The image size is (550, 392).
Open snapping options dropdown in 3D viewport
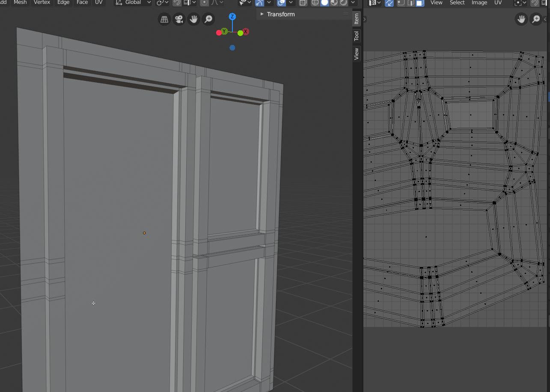click(190, 3)
